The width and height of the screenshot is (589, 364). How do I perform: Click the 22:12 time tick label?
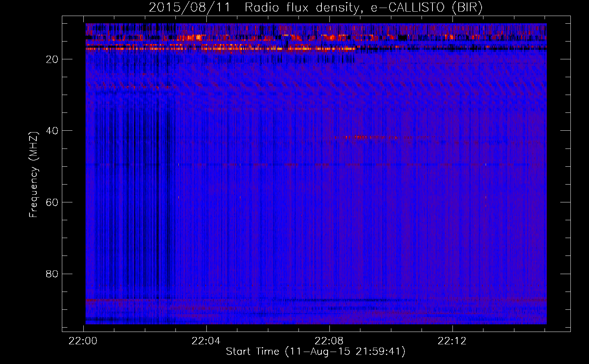(452, 341)
